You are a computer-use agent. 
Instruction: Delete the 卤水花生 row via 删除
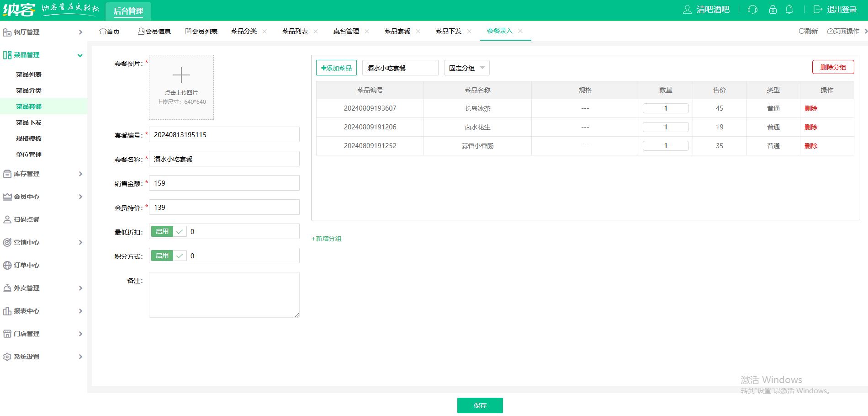(810, 127)
